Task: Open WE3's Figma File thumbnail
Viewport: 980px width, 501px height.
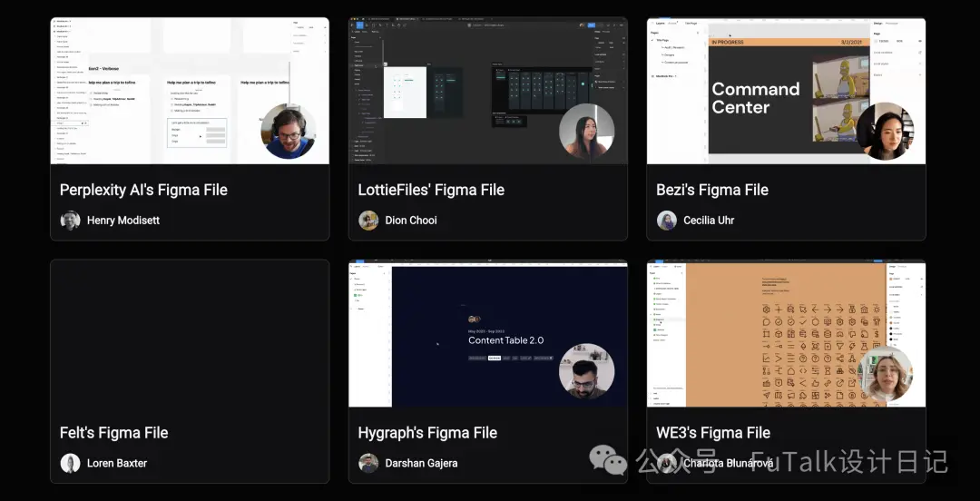Action: 786,333
